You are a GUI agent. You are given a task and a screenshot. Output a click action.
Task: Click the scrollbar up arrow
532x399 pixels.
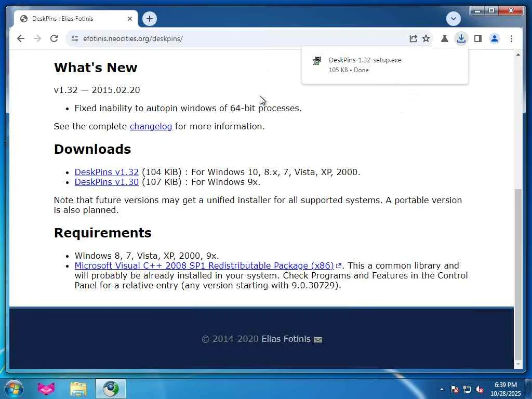tap(518, 55)
